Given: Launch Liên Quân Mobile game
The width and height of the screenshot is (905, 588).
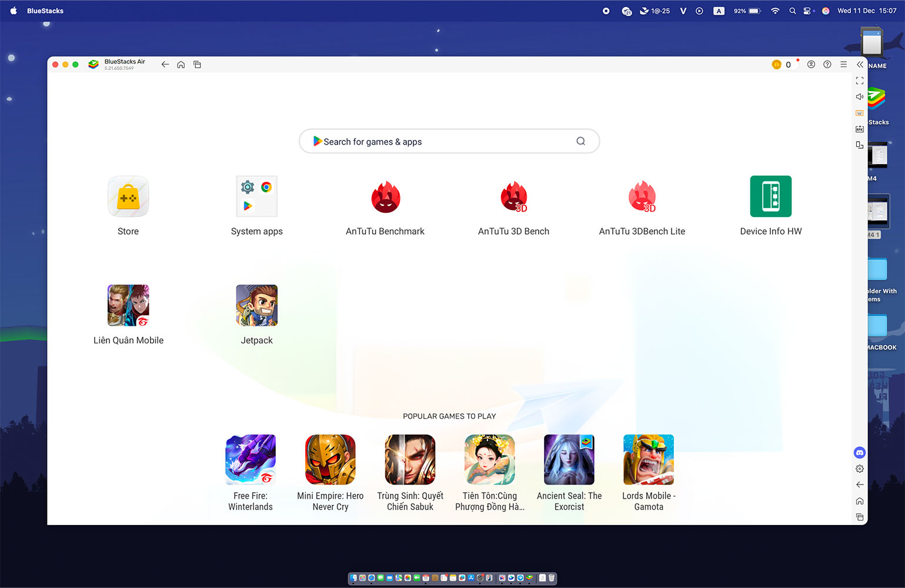Looking at the screenshot, I should (x=128, y=305).
